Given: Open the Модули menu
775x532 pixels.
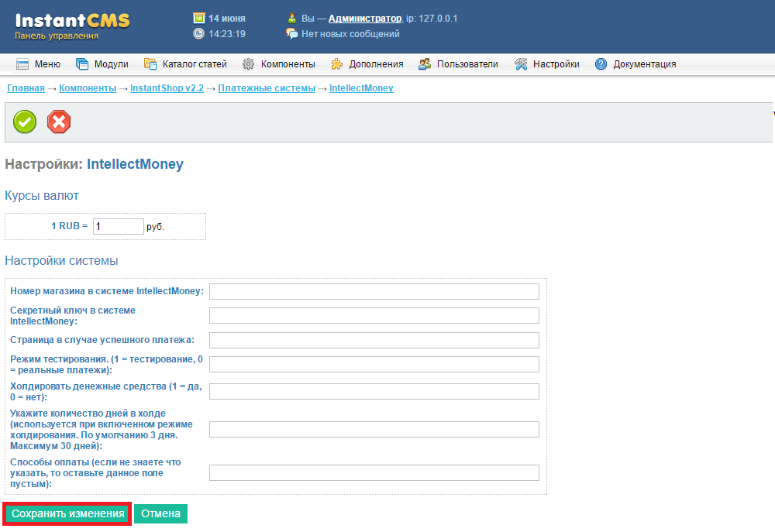Looking at the screenshot, I should (102, 64).
